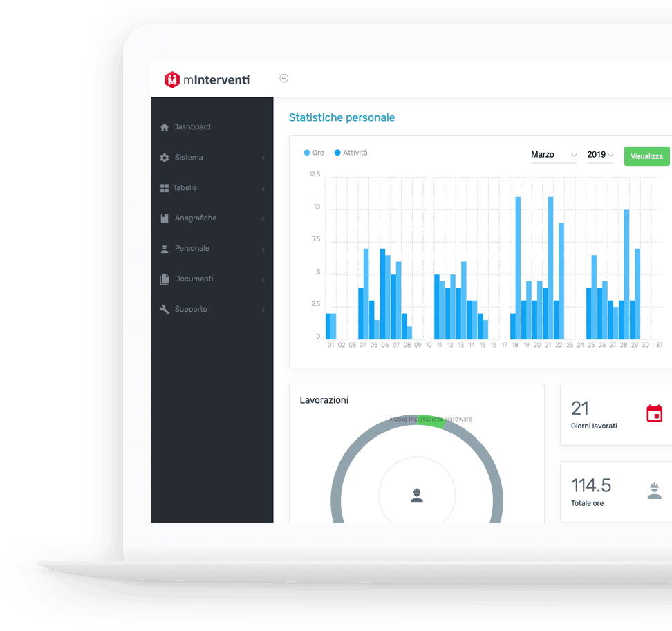The height and width of the screenshot is (631, 672).
Task: Click the Sistema gear icon
Action: [165, 158]
